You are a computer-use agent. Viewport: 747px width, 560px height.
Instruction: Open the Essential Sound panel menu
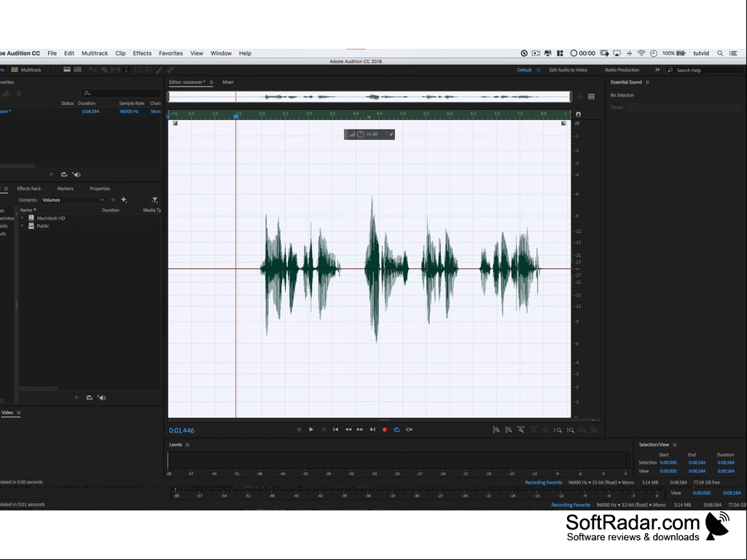tap(647, 82)
